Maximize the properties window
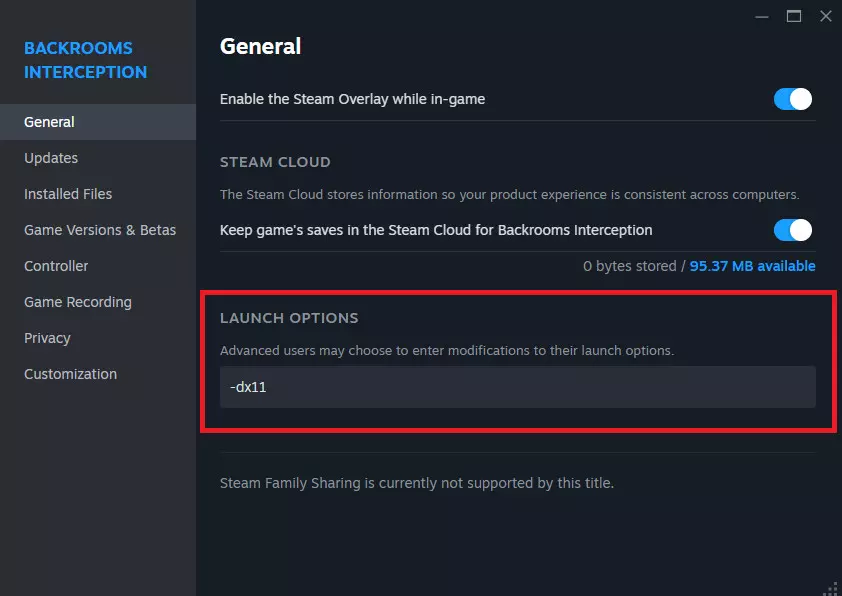 [794, 16]
